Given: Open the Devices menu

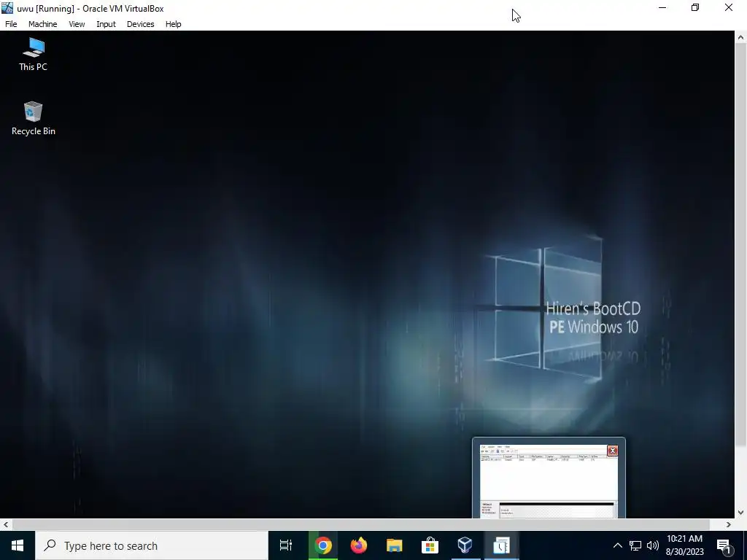Looking at the screenshot, I should (x=140, y=24).
